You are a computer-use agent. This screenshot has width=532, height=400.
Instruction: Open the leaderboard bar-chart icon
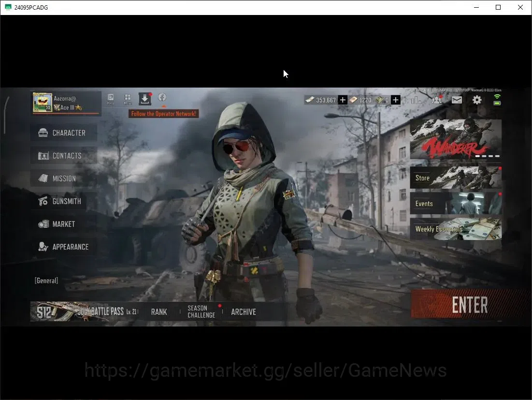416,100
